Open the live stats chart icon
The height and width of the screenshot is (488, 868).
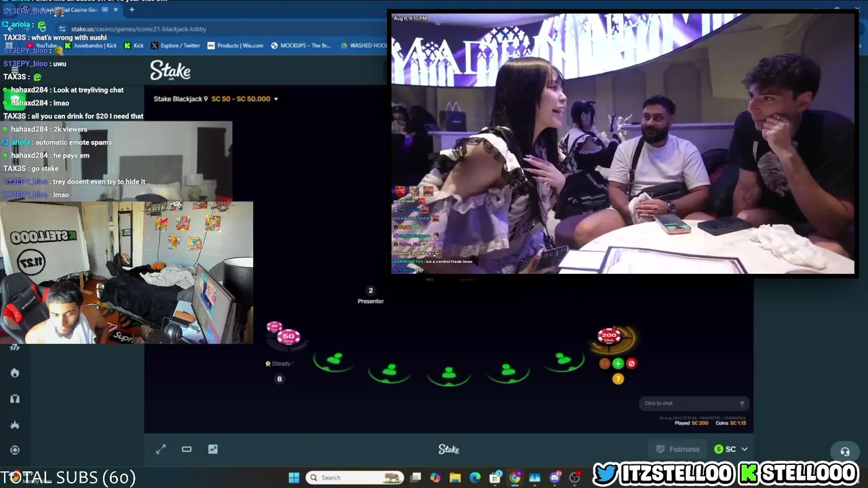coord(213,449)
